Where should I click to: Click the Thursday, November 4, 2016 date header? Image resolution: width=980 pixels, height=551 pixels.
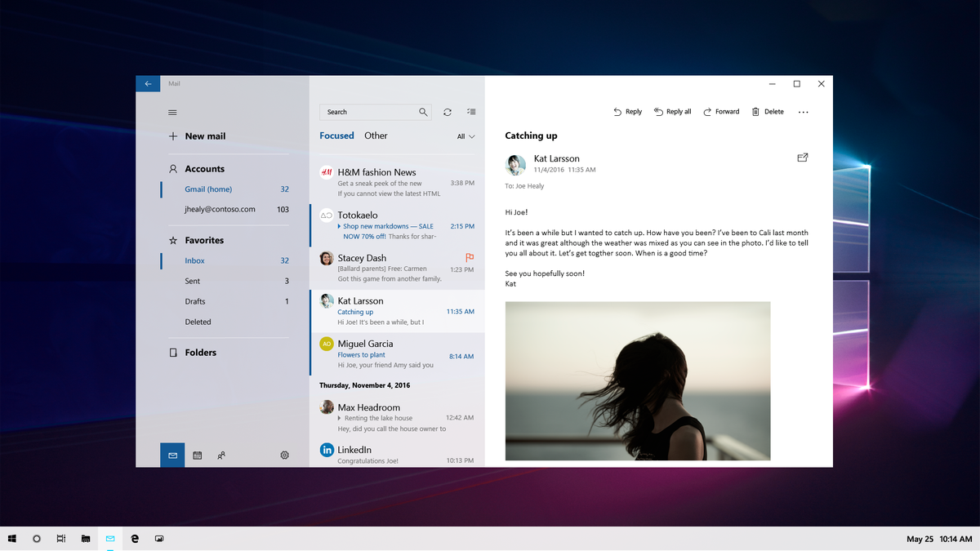[x=365, y=385]
